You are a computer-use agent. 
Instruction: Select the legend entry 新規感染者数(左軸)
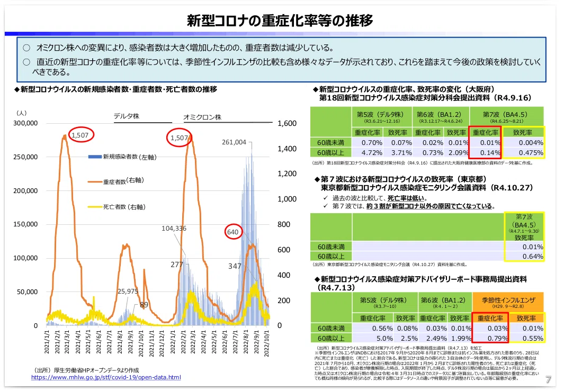click(123, 157)
